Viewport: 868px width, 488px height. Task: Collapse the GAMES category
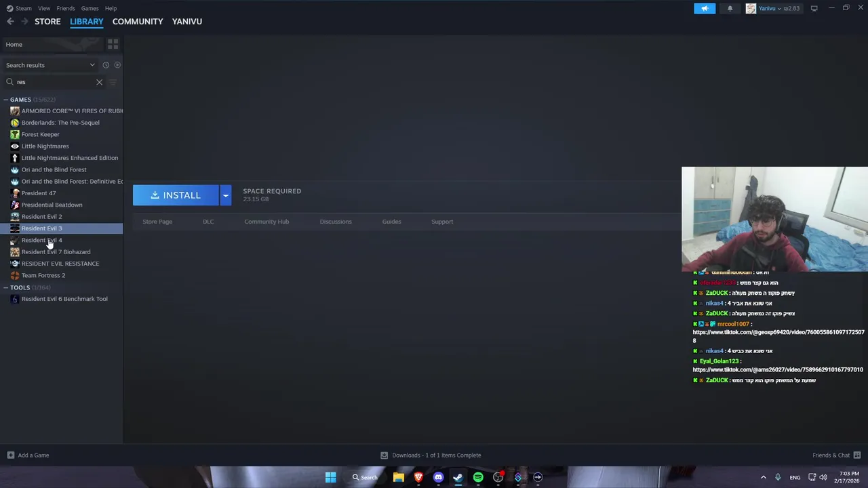pyautogui.click(x=6, y=100)
